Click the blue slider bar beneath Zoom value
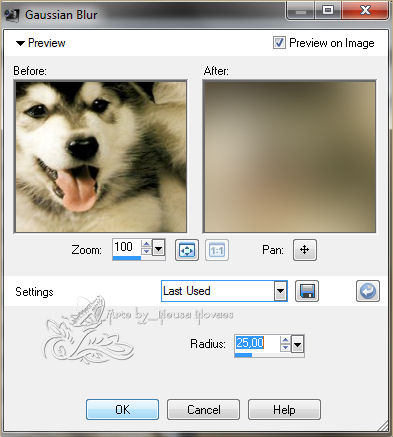 [x=127, y=258]
